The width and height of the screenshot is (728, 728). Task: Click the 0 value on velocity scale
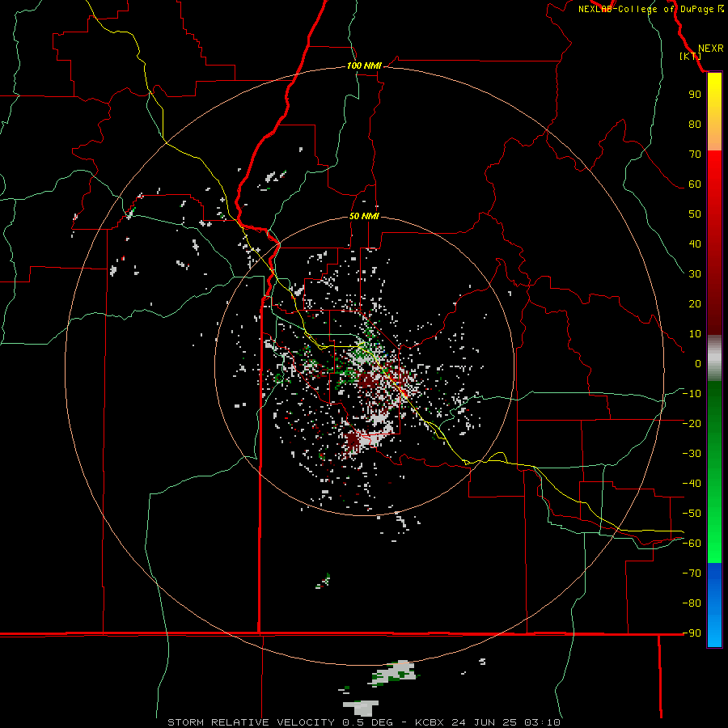tap(698, 363)
